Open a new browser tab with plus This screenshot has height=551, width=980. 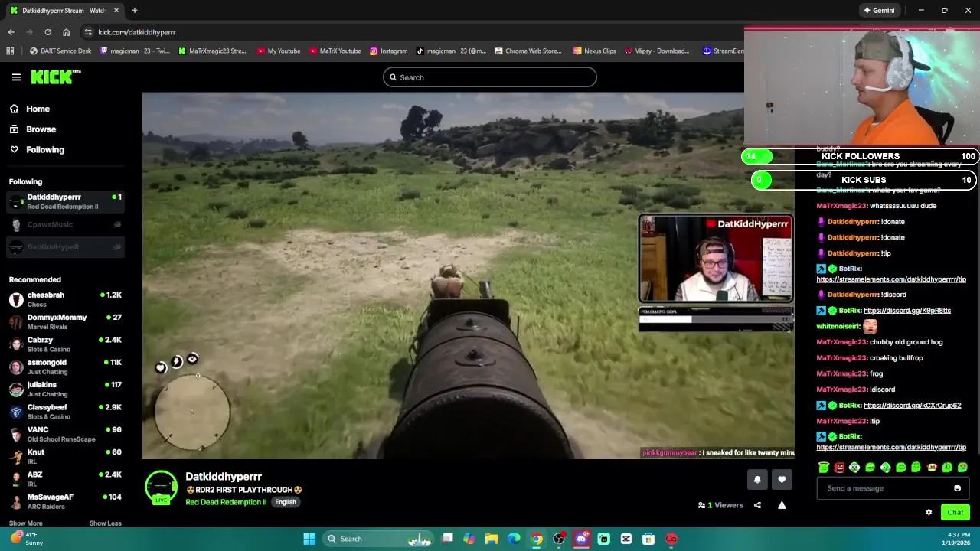point(134,11)
